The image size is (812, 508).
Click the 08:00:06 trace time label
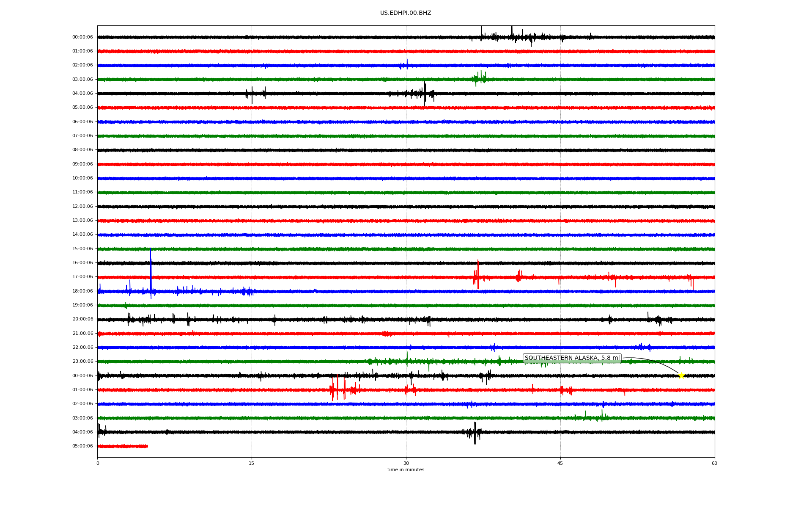pyautogui.click(x=82, y=150)
